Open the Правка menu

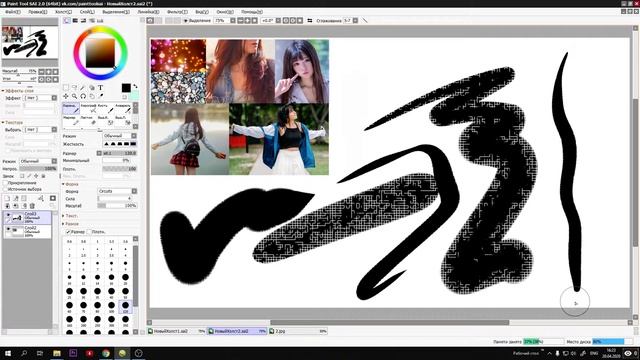pos(38,12)
